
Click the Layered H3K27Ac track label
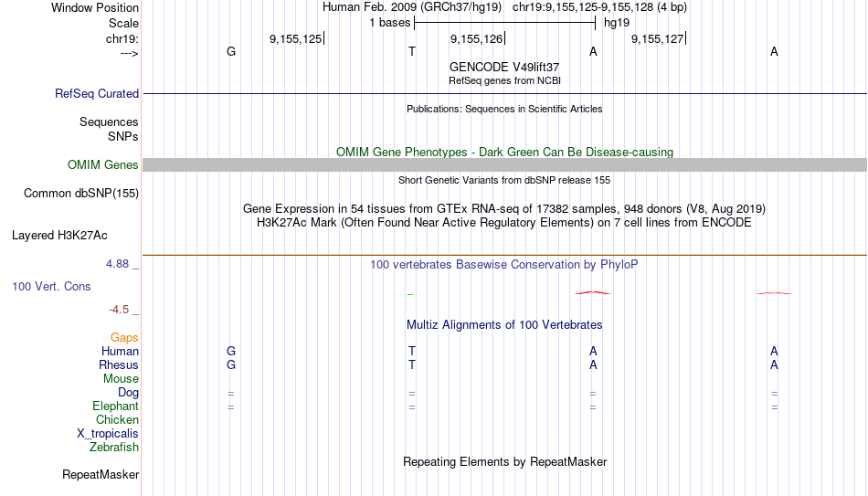59,236
